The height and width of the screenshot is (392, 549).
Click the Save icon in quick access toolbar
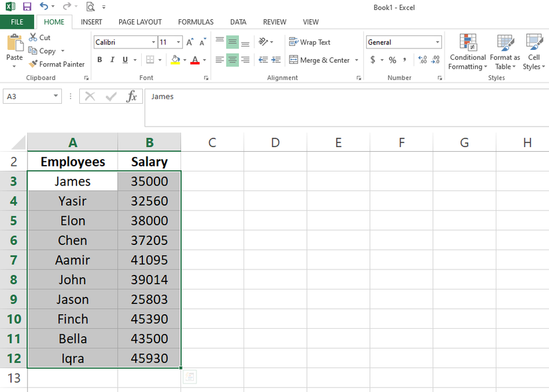[x=27, y=7]
